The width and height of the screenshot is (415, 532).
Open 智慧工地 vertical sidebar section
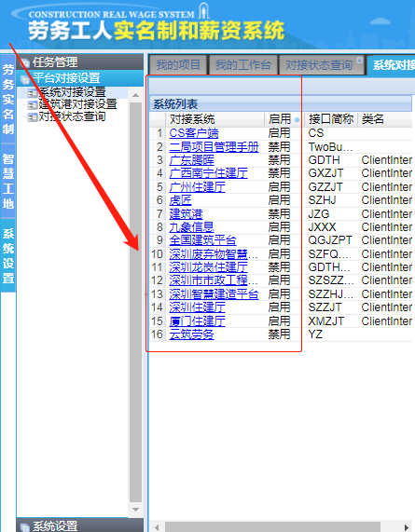point(8,181)
